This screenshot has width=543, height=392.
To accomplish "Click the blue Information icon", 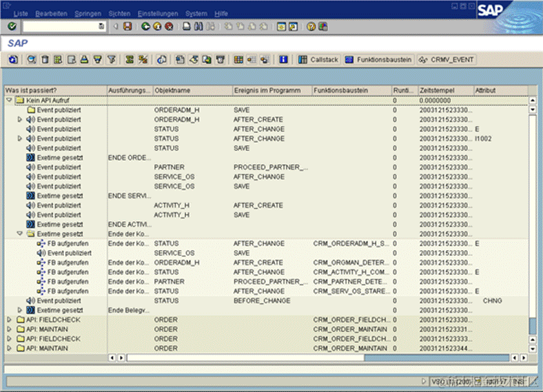I will tap(283, 59).
